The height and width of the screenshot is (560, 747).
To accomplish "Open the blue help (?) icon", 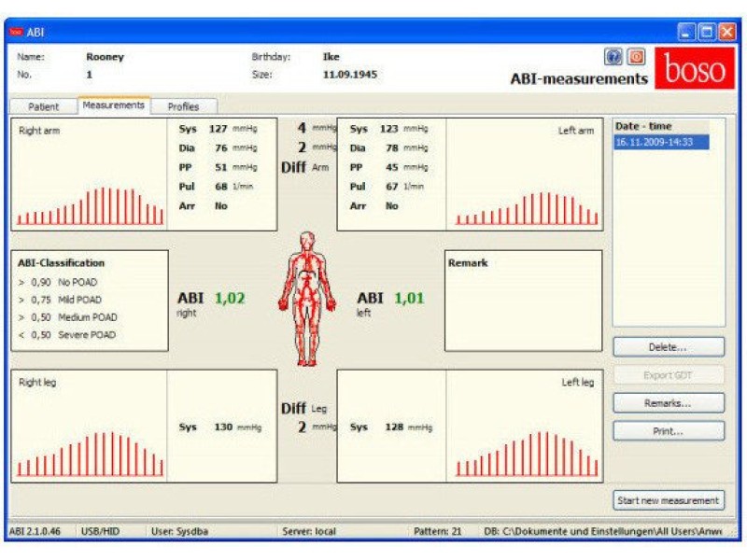I will pos(613,56).
